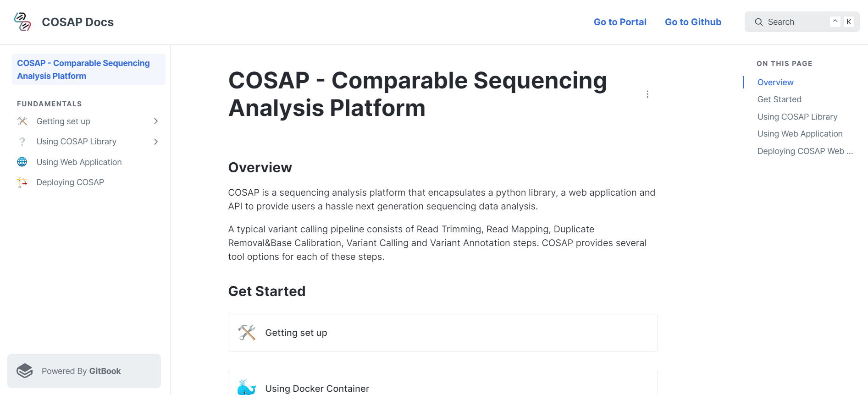Expand the Getting set up sidebar section

pos(156,121)
